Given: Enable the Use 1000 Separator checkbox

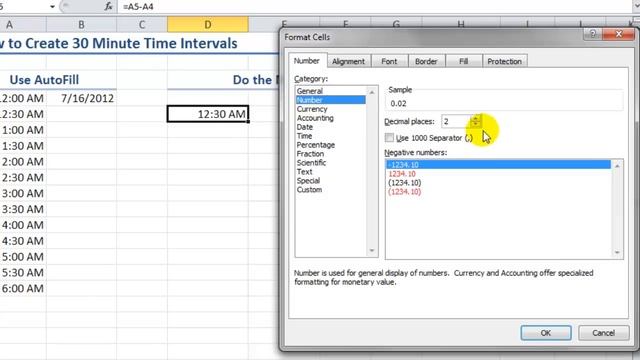Looking at the screenshot, I should coord(389,138).
